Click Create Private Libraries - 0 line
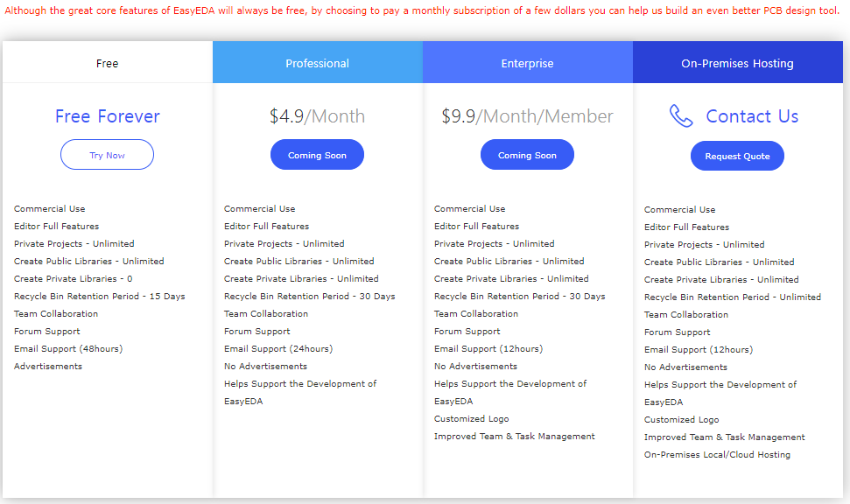 (x=74, y=278)
